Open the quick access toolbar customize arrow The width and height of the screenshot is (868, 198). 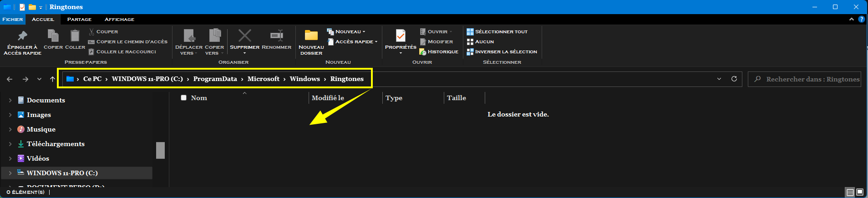point(41,7)
